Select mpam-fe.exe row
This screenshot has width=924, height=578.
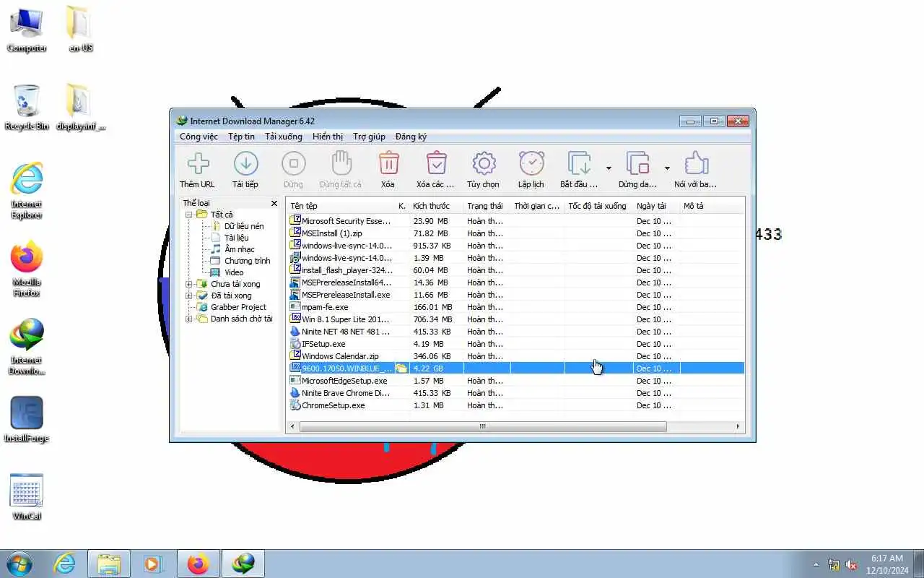click(x=516, y=307)
